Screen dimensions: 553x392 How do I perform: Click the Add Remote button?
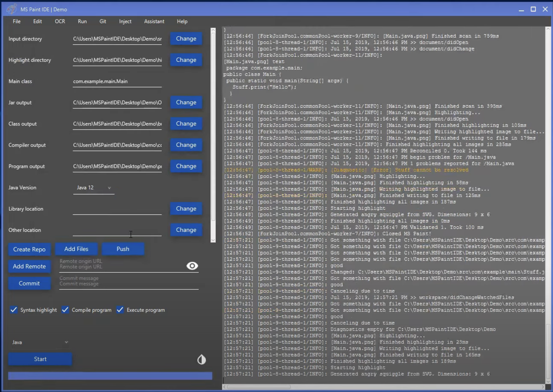tap(29, 266)
